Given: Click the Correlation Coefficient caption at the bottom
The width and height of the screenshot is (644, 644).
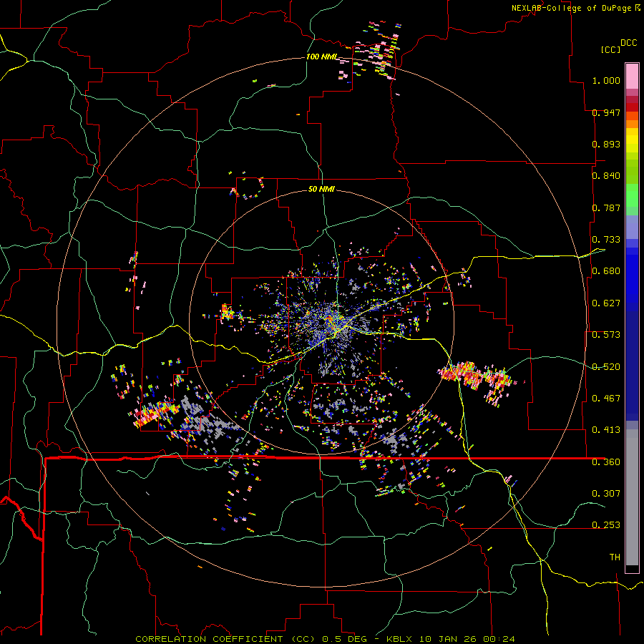Looking at the screenshot, I should [325, 639].
